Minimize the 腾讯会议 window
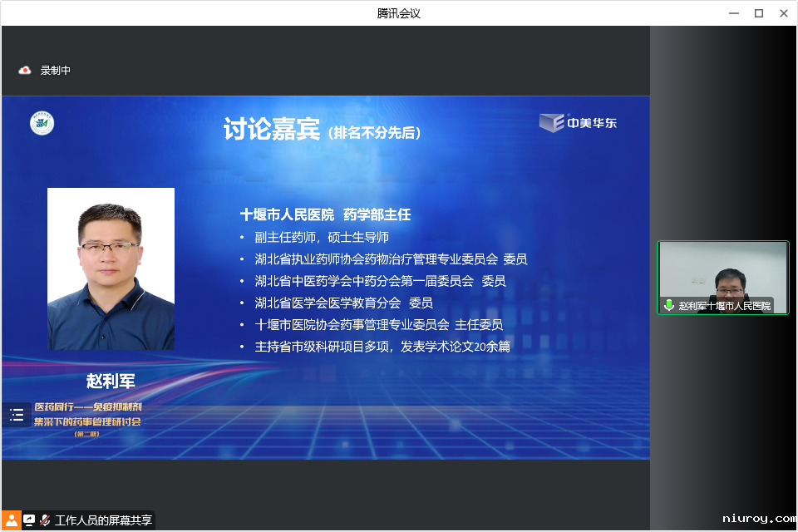This screenshot has width=798, height=532. (x=734, y=13)
